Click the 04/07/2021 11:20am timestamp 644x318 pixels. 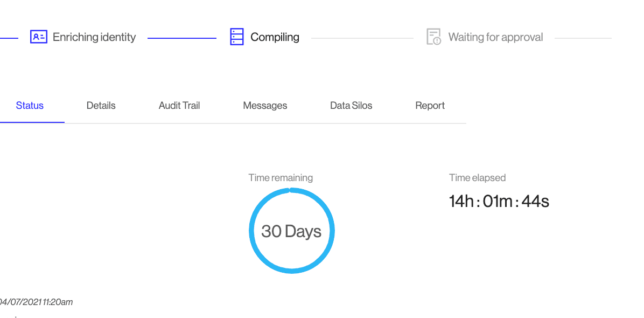[x=36, y=302]
